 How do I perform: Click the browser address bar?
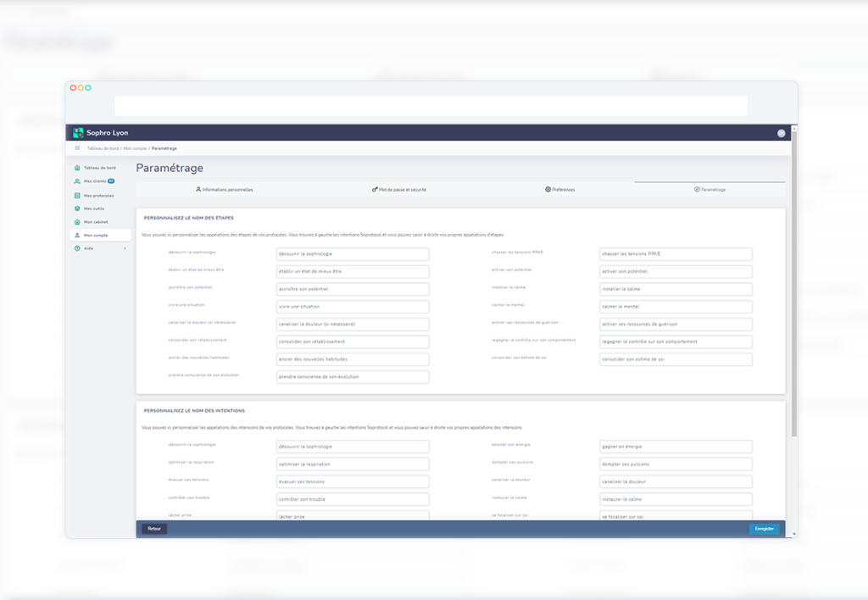431,106
